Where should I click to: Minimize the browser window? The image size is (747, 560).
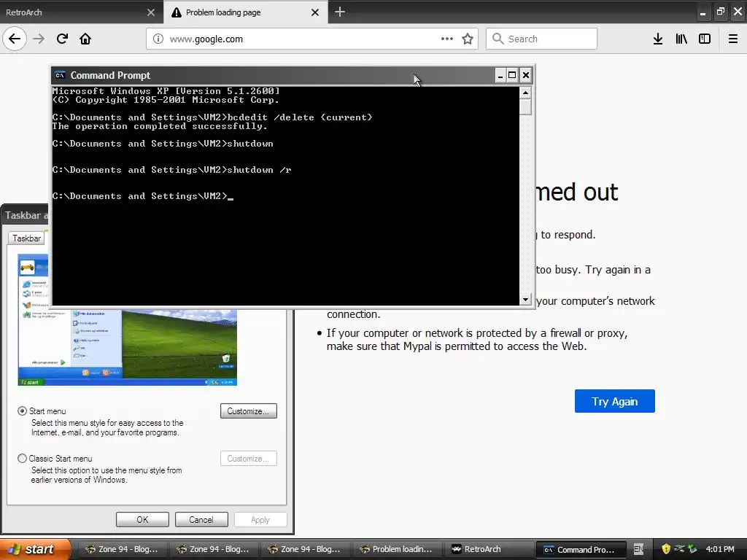click(703, 12)
